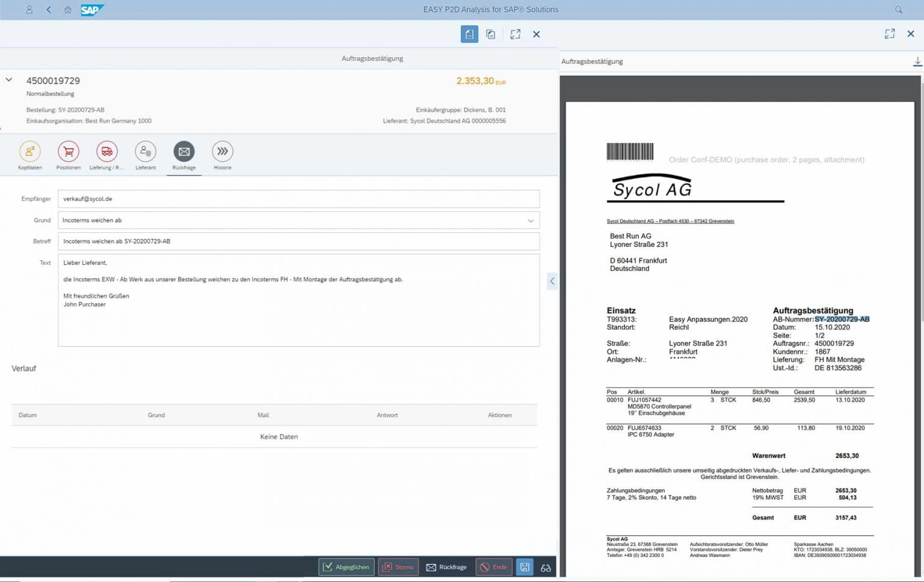Collapse the order 4500019729 header chevron
The image size is (924, 582).
click(x=8, y=79)
